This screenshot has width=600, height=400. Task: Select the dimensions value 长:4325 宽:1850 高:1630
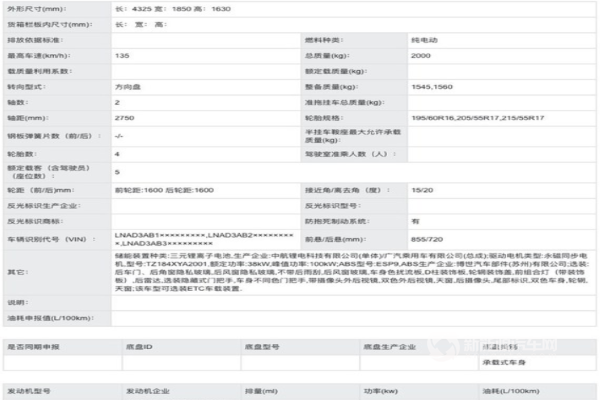[173, 9]
